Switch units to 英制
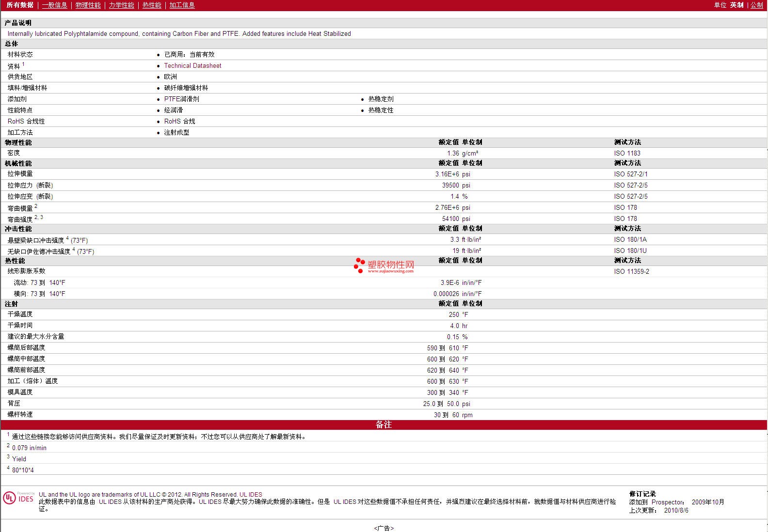 736,5
